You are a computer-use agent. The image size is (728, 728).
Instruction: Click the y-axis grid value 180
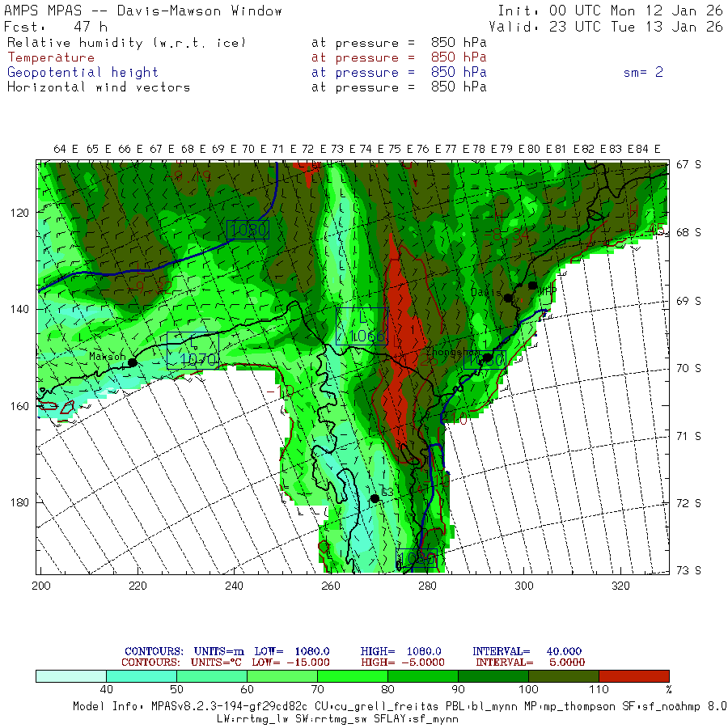(x=19, y=503)
